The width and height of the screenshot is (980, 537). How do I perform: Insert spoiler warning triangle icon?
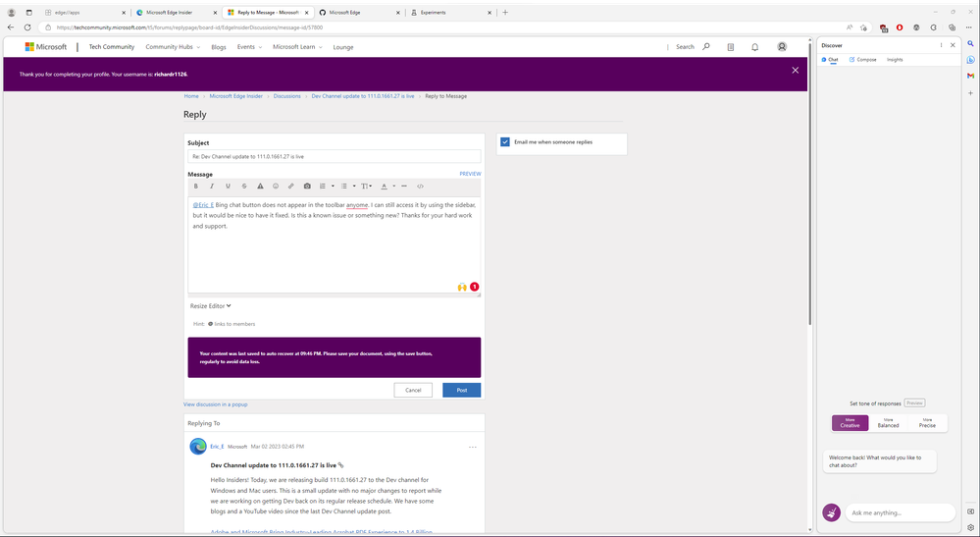(x=260, y=187)
